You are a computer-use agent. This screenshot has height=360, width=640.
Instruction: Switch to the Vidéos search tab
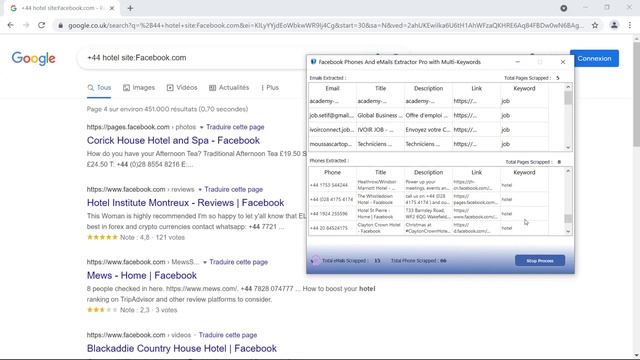coord(182,87)
